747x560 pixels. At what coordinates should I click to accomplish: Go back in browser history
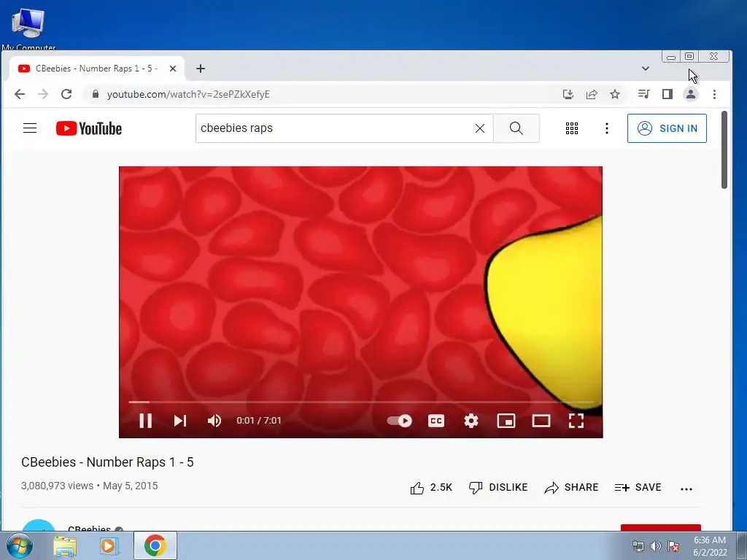[20, 94]
